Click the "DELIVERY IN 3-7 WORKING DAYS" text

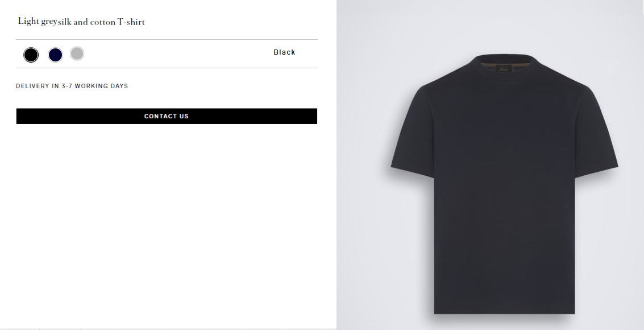(72, 86)
